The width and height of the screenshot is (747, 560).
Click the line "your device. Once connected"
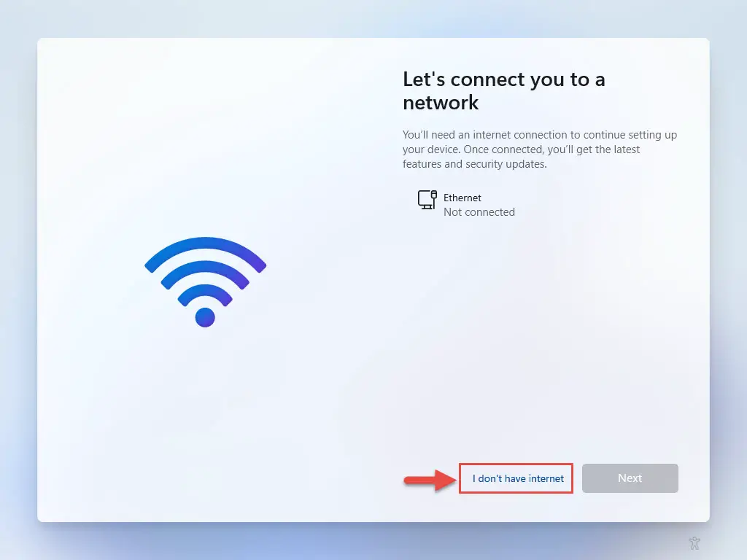tap(521, 149)
